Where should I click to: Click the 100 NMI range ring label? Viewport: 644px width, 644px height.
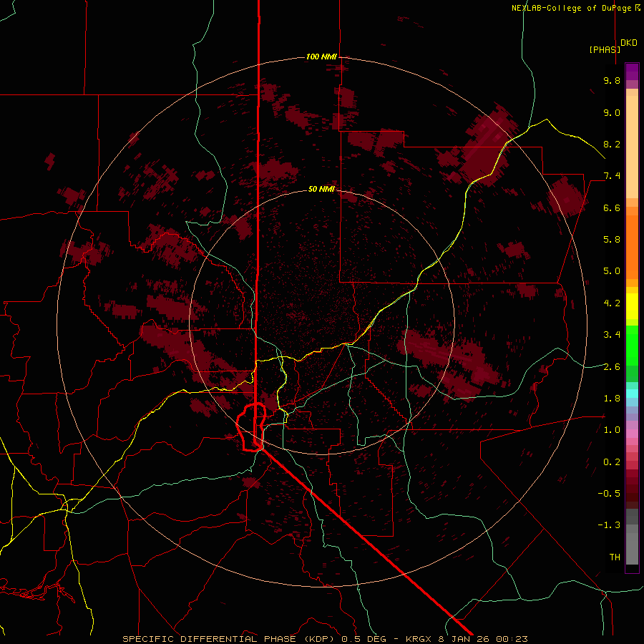click(321, 57)
